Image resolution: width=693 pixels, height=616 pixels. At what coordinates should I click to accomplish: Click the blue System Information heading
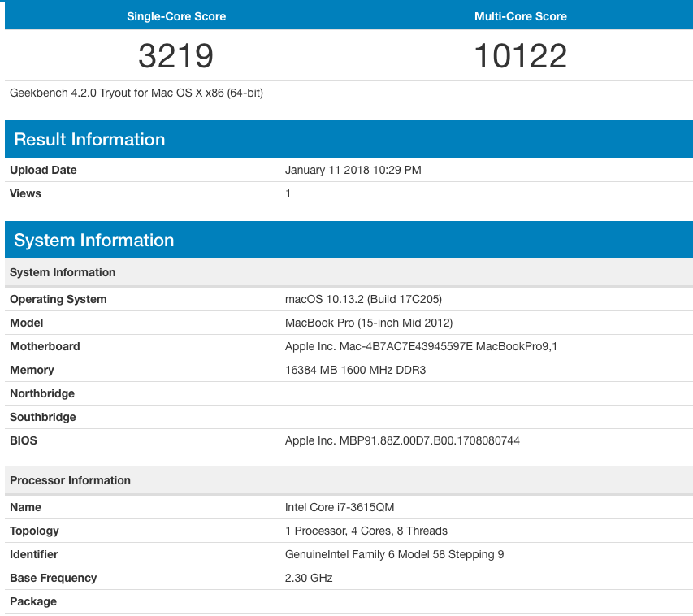click(x=93, y=240)
